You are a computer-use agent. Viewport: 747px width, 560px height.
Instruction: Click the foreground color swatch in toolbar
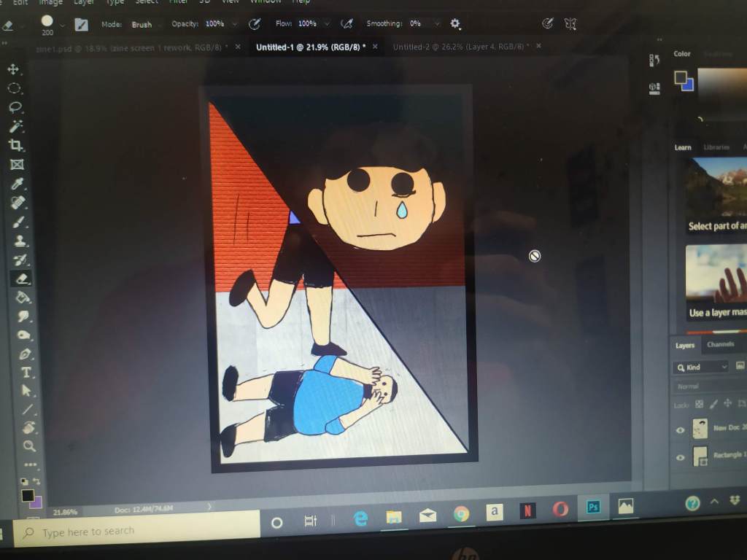pyautogui.click(x=28, y=495)
